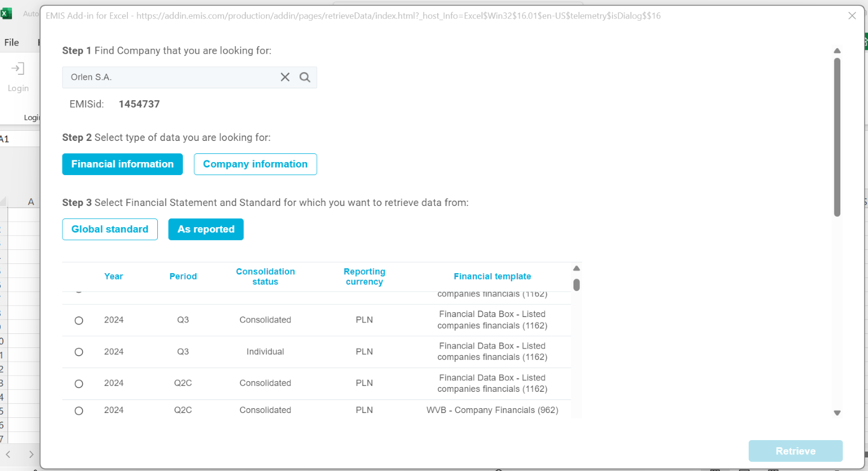Click the magnifier search icon
The width and height of the screenshot is (868, 471).
305,77
